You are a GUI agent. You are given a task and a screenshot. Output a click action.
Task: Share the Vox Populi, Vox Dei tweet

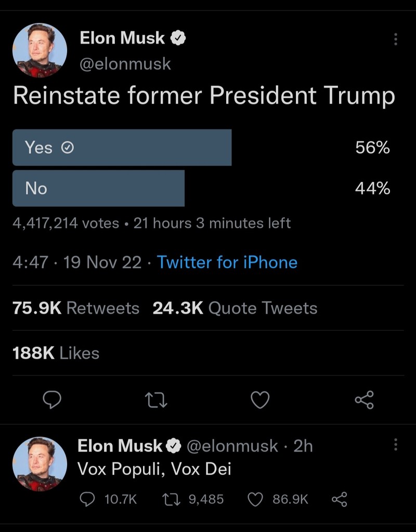point(339,499)
